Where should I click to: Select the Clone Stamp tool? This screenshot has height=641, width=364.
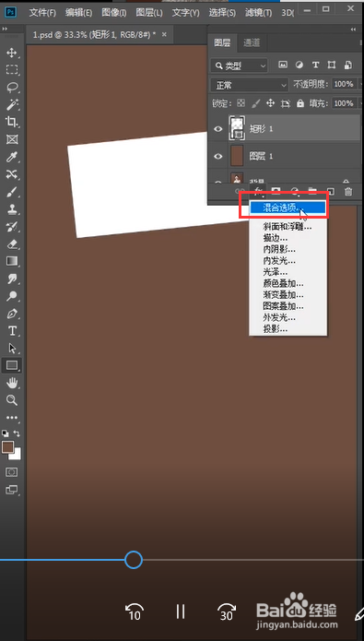pos(12,209)
